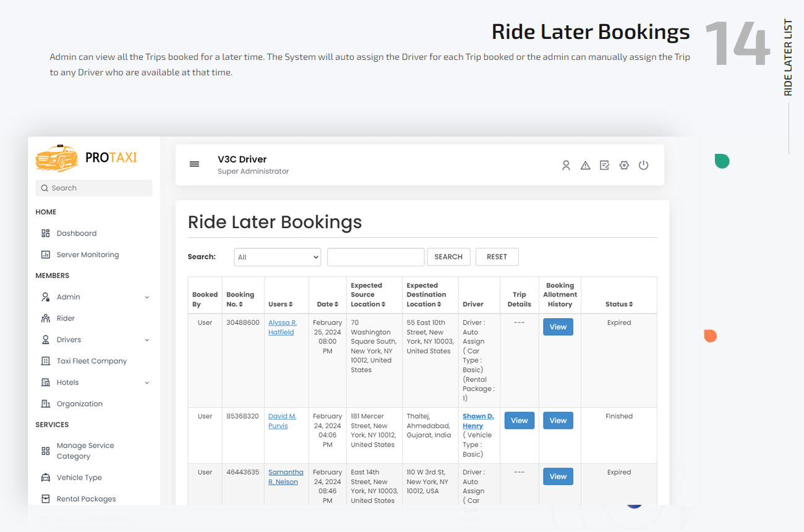Open the alerts warning icon

point(585,165)
